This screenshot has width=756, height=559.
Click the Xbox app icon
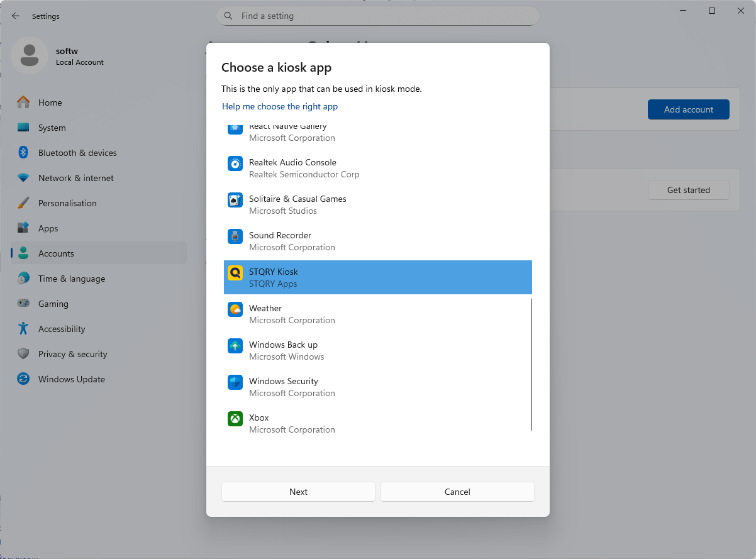click(235, 419)
